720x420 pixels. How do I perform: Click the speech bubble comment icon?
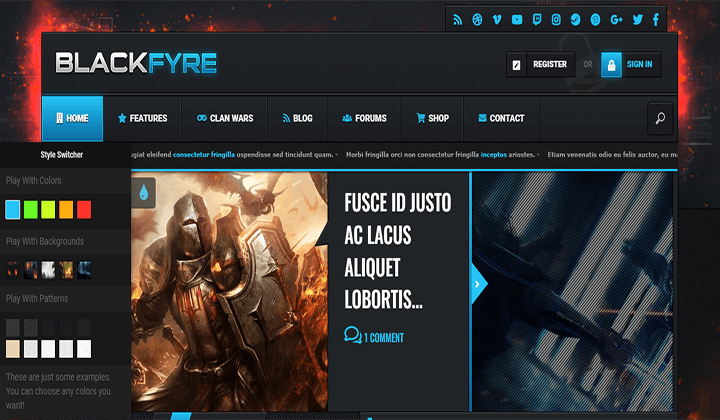[x=353, y=335]
